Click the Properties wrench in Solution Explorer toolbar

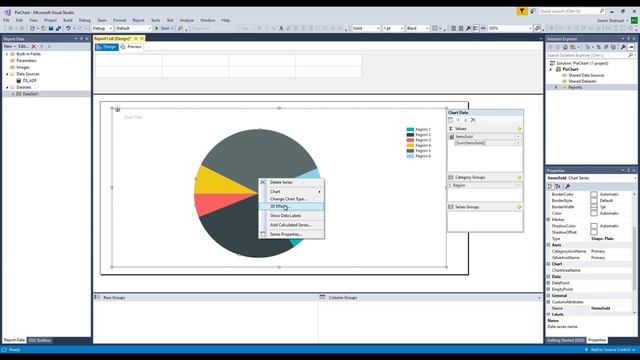pyautogui.click(x=623, y=47)
